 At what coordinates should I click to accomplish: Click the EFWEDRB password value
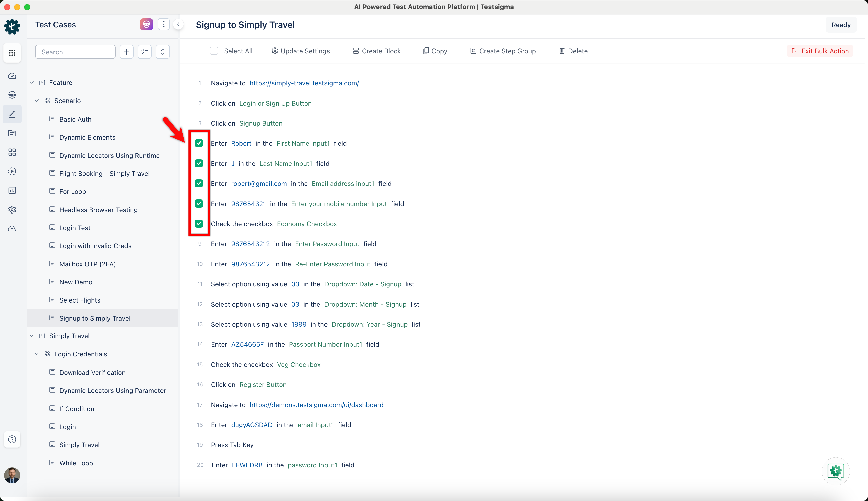coord(247,465)
